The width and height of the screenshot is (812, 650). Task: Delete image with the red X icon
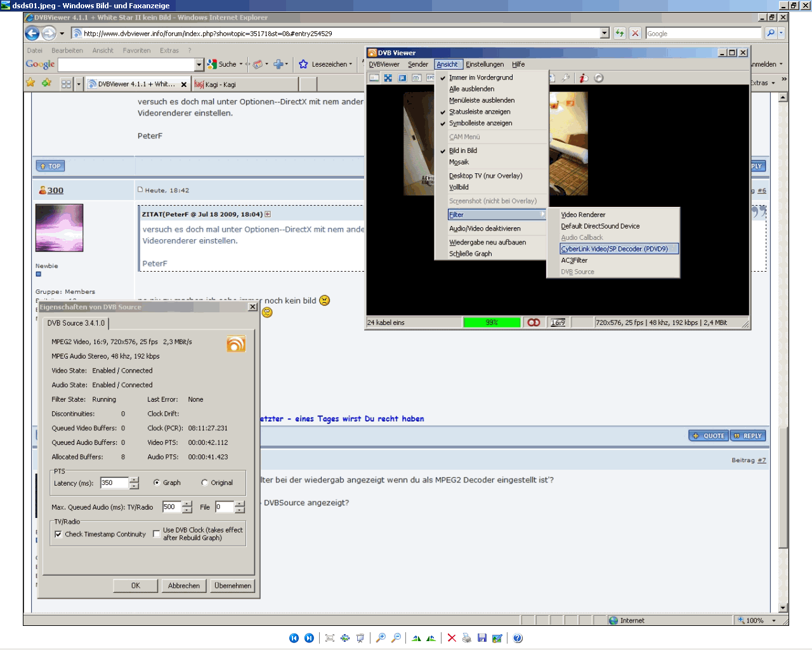click(452, 638)
